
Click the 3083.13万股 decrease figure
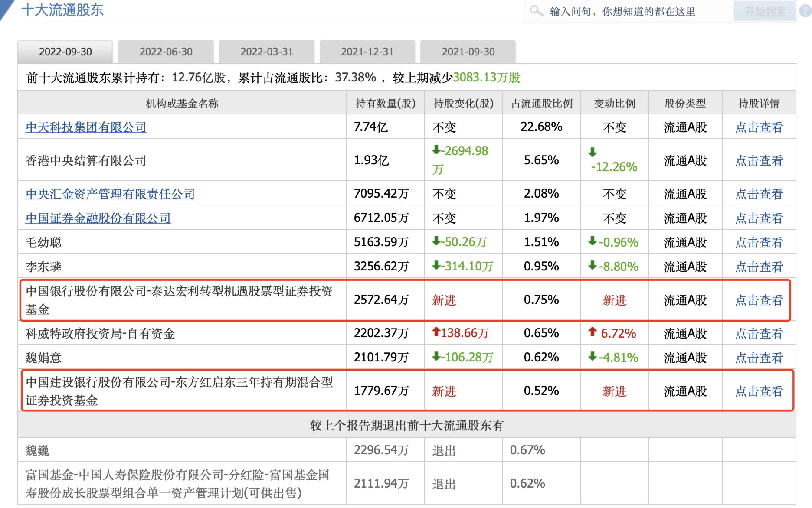[487, 78]
